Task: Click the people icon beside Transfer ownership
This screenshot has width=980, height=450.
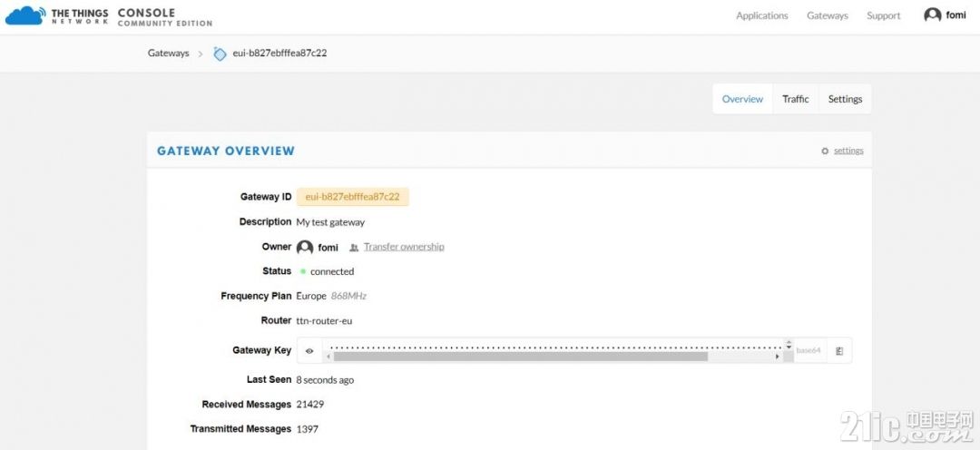Action: 354,248
